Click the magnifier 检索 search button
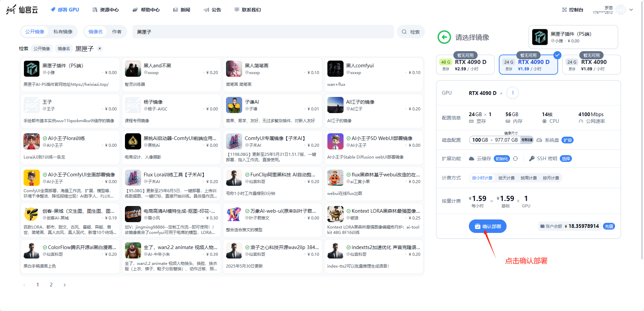 pyautogui.click(x=411, y=32)
